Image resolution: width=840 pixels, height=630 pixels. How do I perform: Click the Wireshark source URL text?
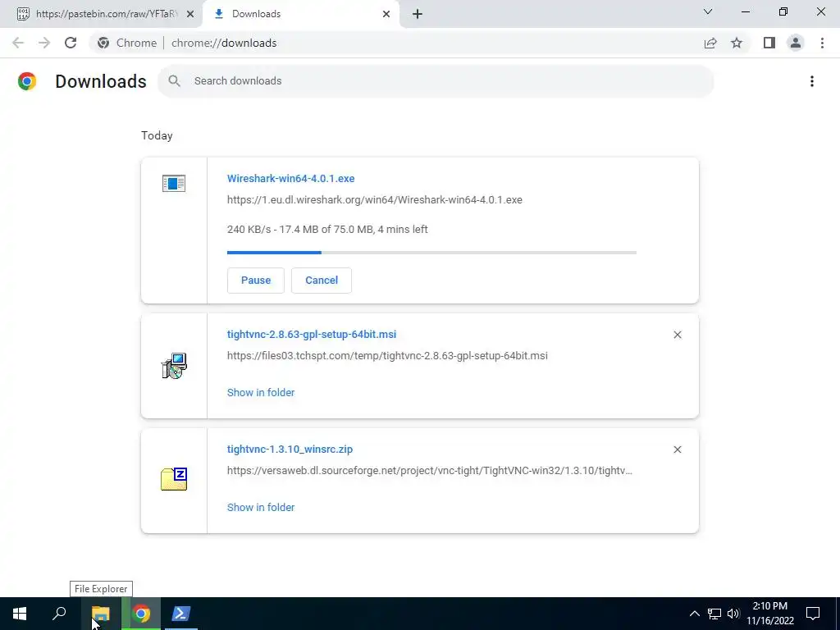[374, 200]
